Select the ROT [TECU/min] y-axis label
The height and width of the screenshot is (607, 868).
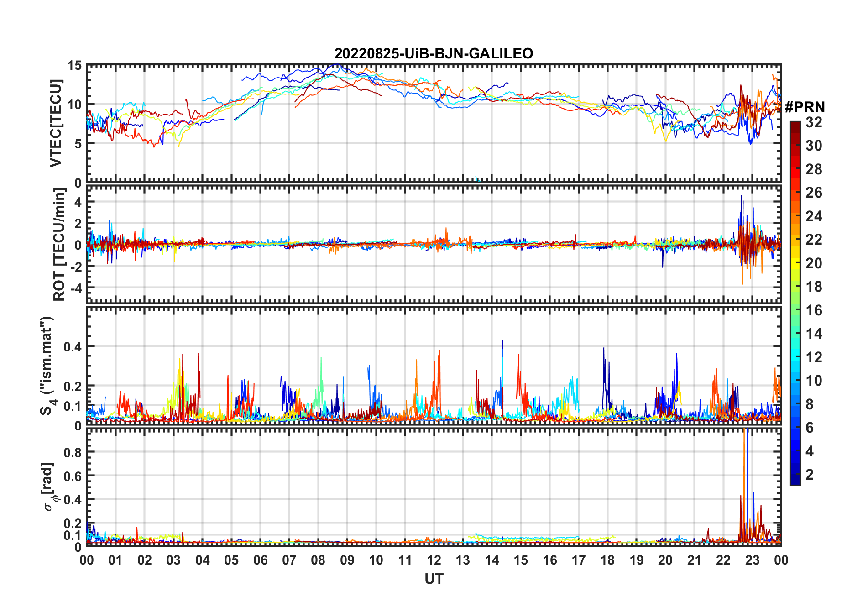(59, 245)
